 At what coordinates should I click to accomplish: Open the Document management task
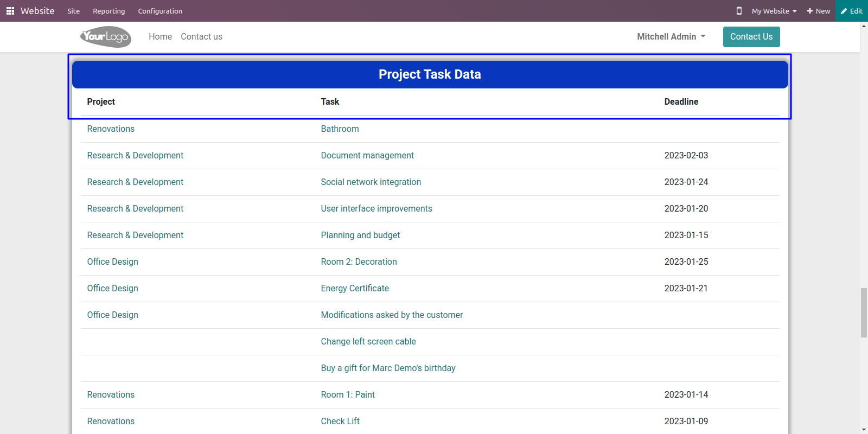click(367, 155)
